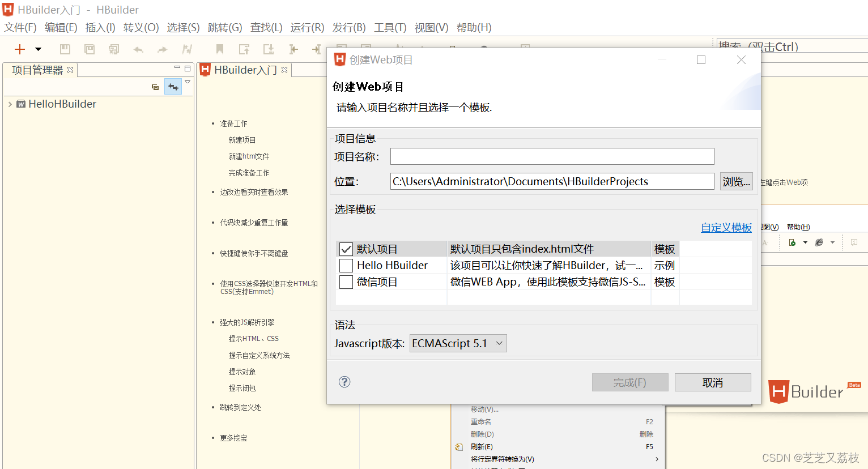Click 强大的JS解析引擎 outline entry
Screen dimensions: 868x469
[x=247, y=322]
